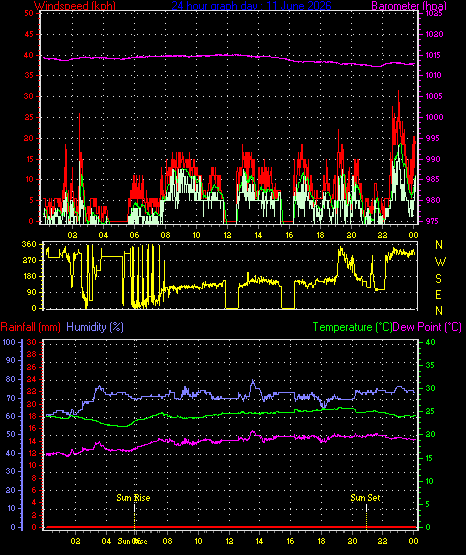Click the 28 value on the rainfall axis
The width and height of the screenshot is (466, 555).
(32, 354)
